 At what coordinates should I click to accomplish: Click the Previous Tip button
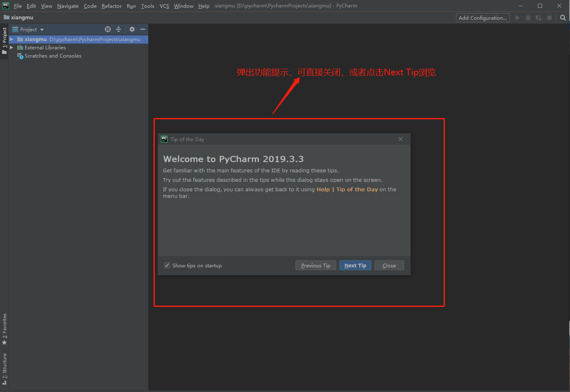coord(316,265)
